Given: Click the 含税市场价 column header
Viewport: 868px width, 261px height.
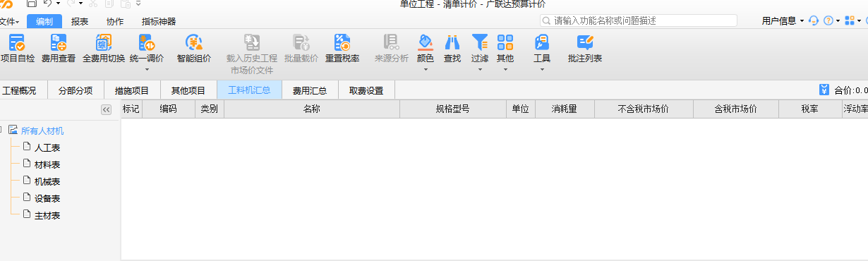Looking at the screenshot, I should [x=736, y=109].
